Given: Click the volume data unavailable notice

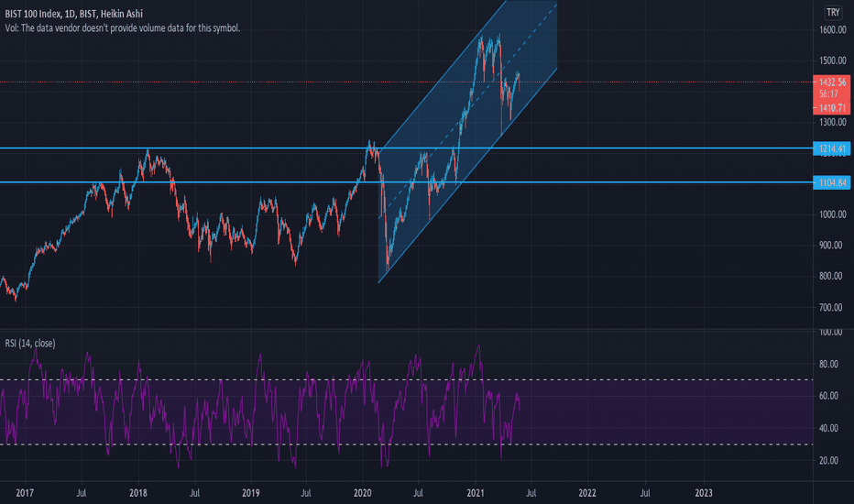Looking at the screenshot, I should pos(123,27).
